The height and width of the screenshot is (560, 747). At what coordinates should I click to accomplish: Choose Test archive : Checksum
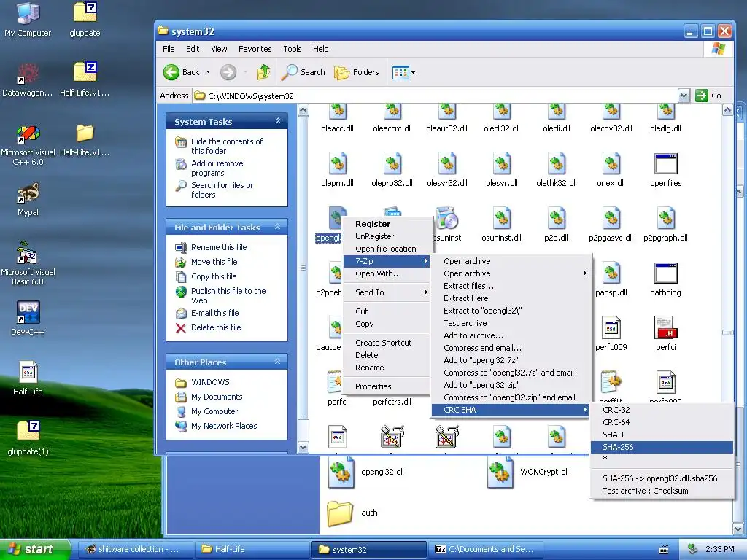coord(661,491)
